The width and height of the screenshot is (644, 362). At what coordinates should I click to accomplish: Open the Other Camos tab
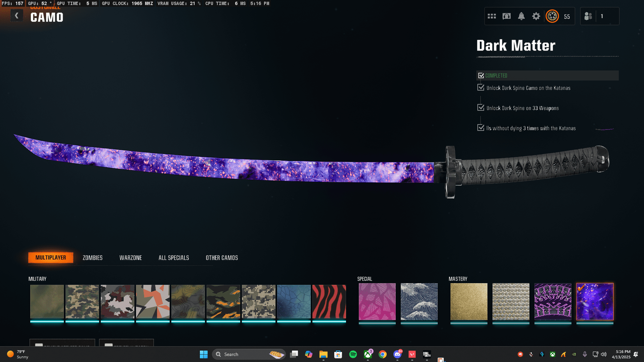[222, 258]
